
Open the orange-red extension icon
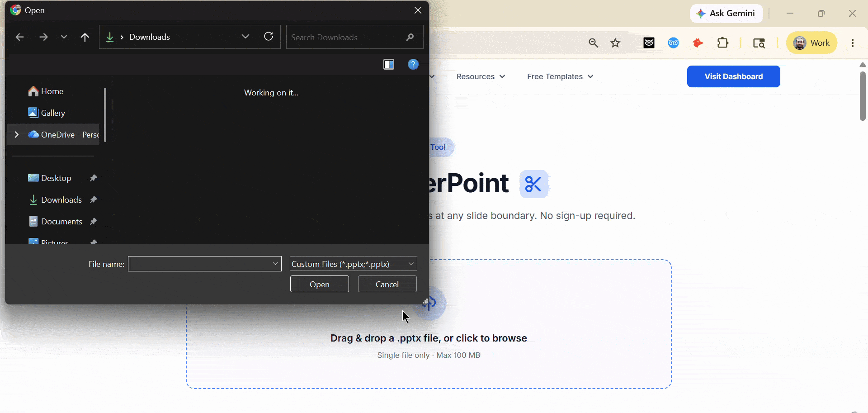pos(698,43)
